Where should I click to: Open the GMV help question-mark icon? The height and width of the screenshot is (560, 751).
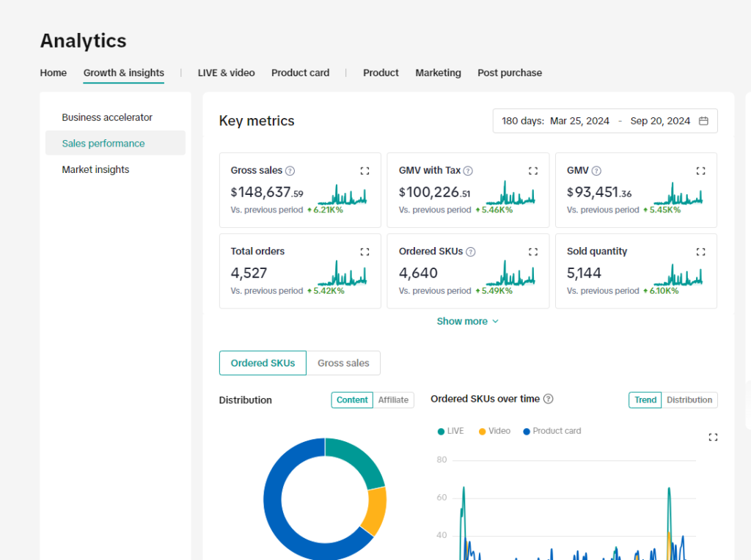596,171
